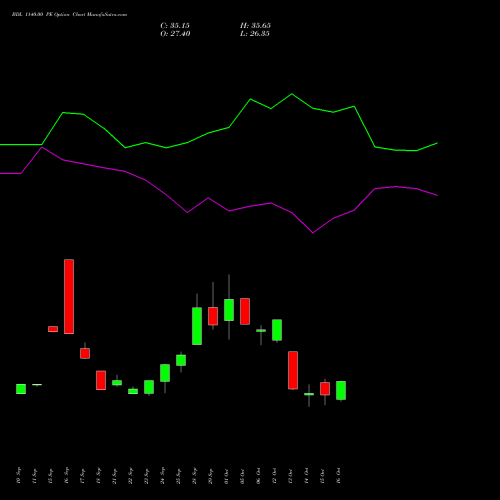Click the red candle for 15 Oct
Screen dimensions: 500x500
325,389
